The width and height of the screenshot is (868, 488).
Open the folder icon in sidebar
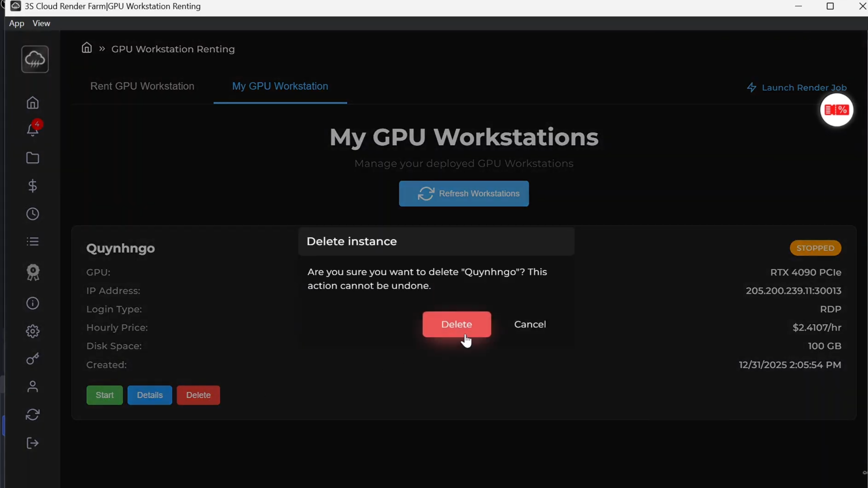33,158
